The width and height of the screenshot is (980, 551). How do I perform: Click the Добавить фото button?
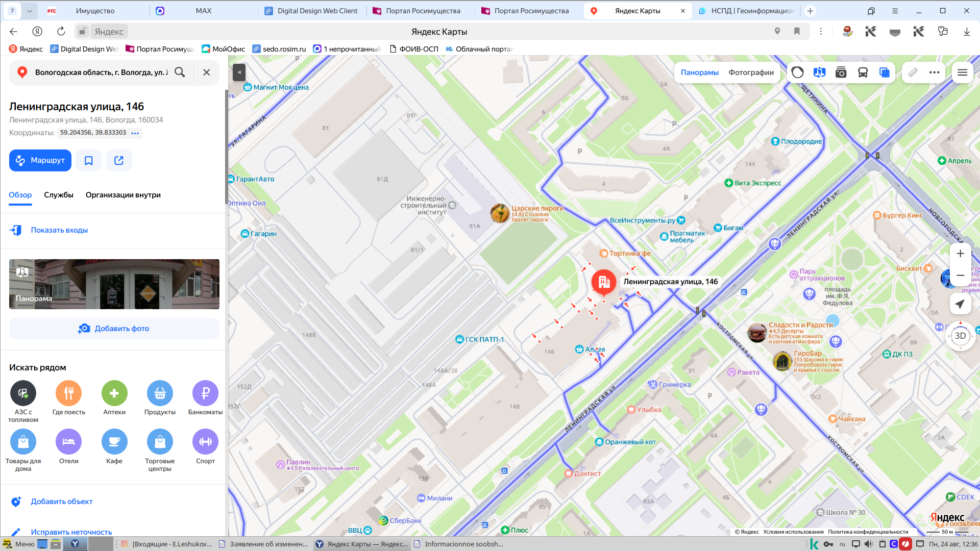click(114, 329)
